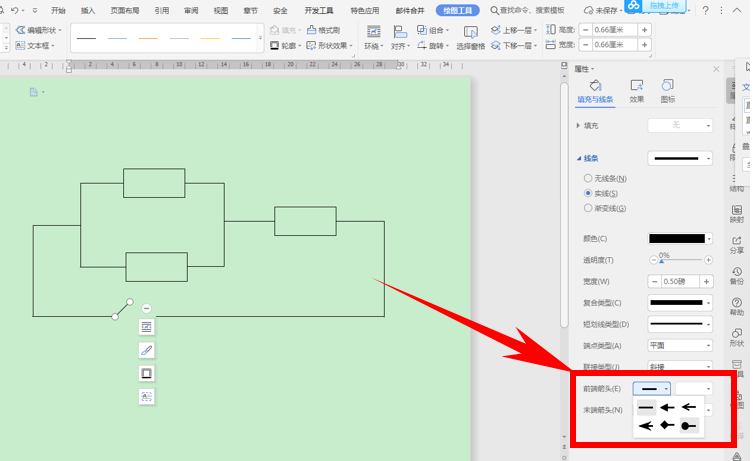
Task: Select 实线 solid line radio button
Action: (x=588, y=193)
